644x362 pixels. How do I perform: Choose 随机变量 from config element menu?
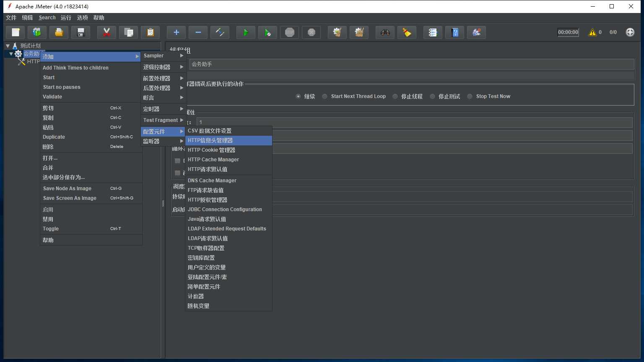(229, 306)
